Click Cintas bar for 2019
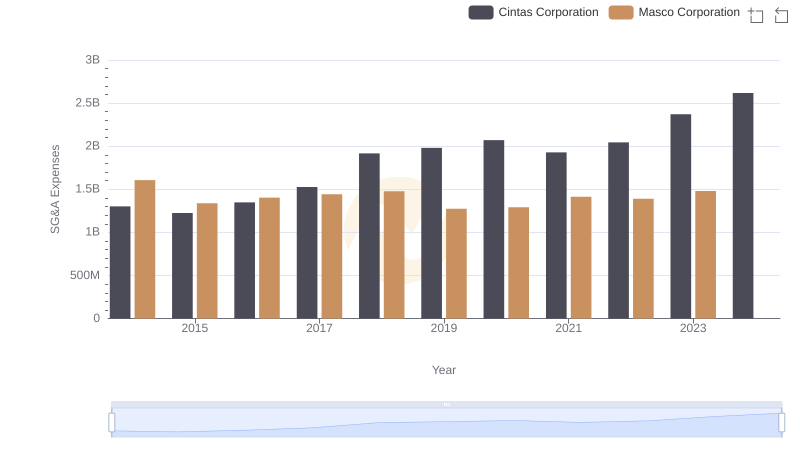The image size is (800, 461). point(432,233)
